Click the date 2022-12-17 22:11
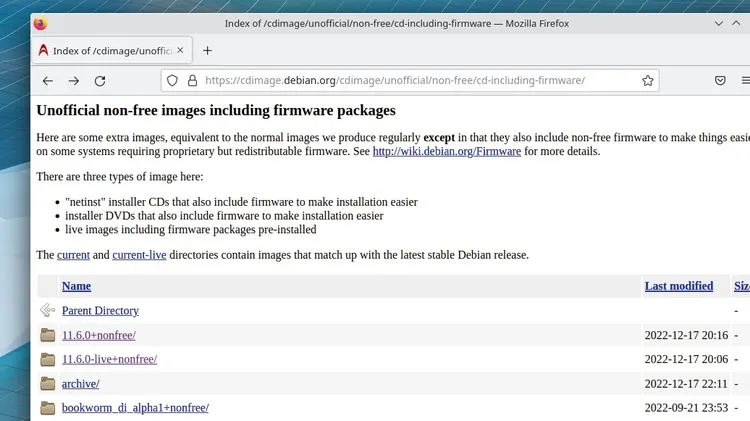Image resolution: width=750 pixels, height=421 pixels. tap(686, 384)
